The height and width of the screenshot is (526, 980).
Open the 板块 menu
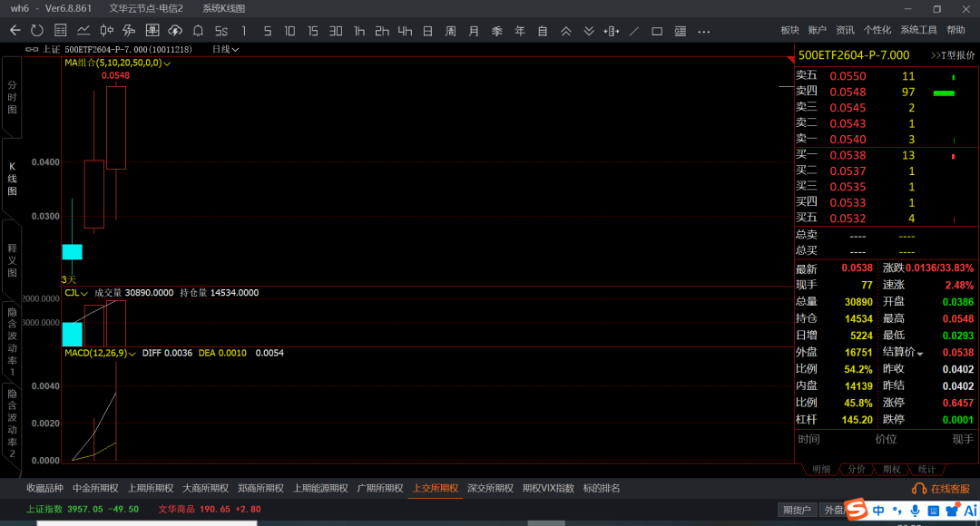[x=790, y=30]
